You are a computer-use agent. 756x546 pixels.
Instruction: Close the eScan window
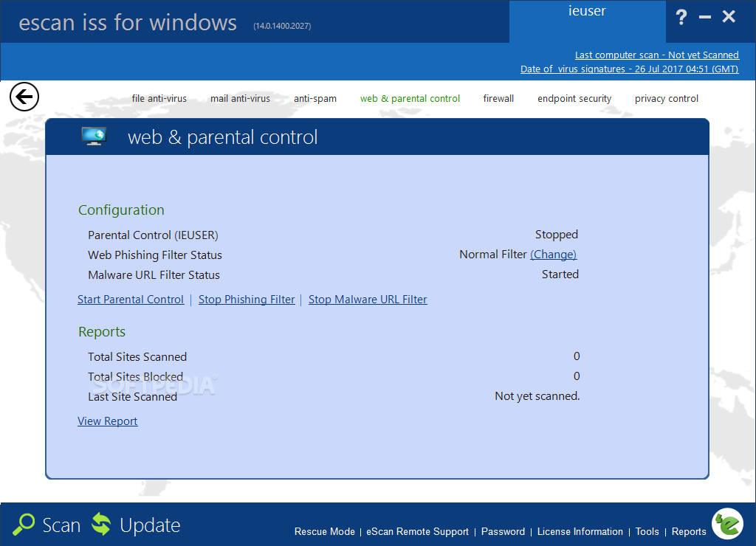(x=729, y=16)
